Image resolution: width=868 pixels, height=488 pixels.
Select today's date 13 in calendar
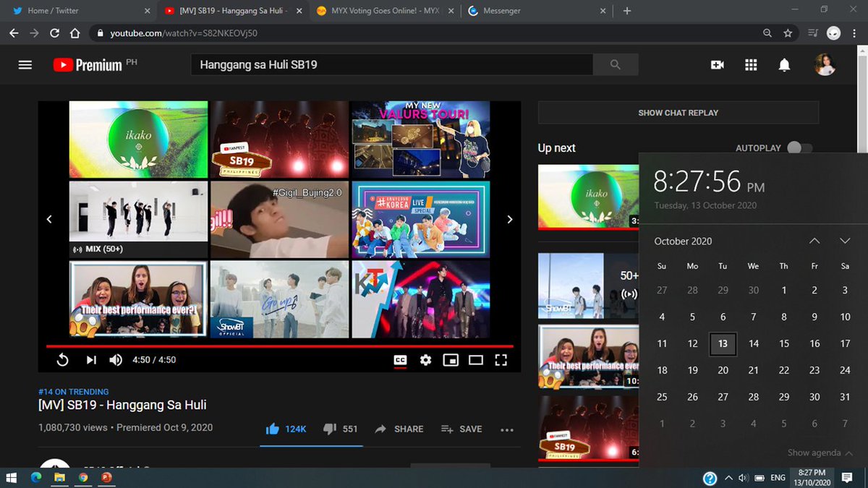(723, 344)
